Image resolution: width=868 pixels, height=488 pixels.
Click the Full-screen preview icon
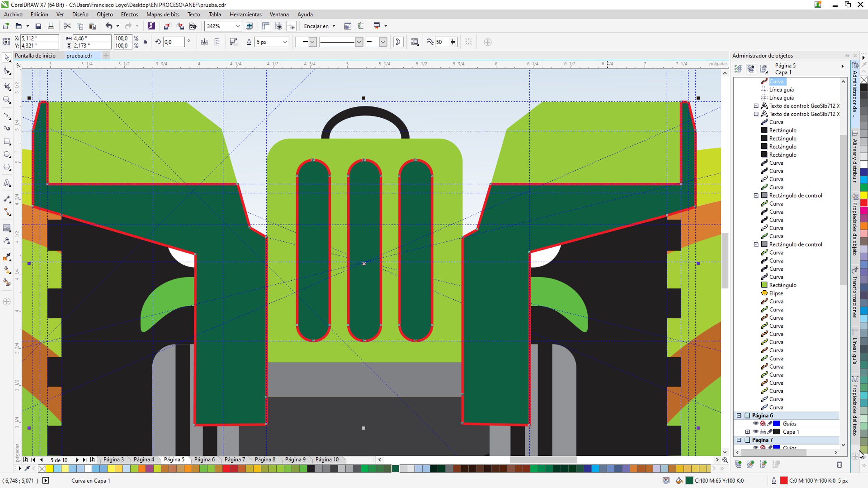click(249, 26)
